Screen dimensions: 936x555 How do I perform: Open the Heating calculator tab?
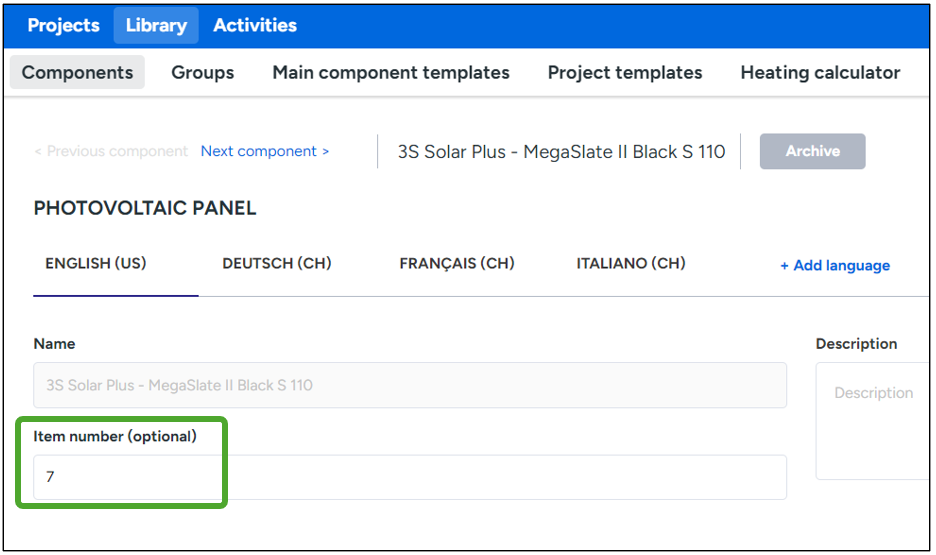[x=820, y=72]
